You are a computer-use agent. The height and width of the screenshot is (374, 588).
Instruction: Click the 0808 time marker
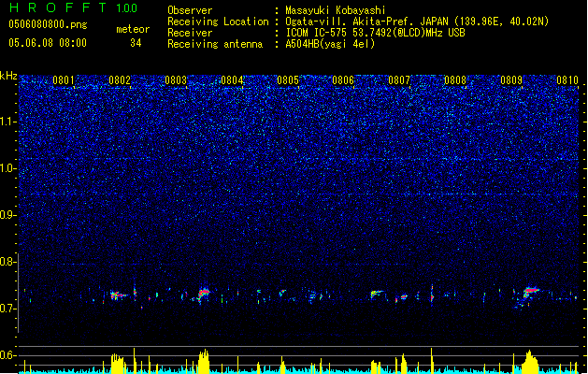(x=455, y=80)
